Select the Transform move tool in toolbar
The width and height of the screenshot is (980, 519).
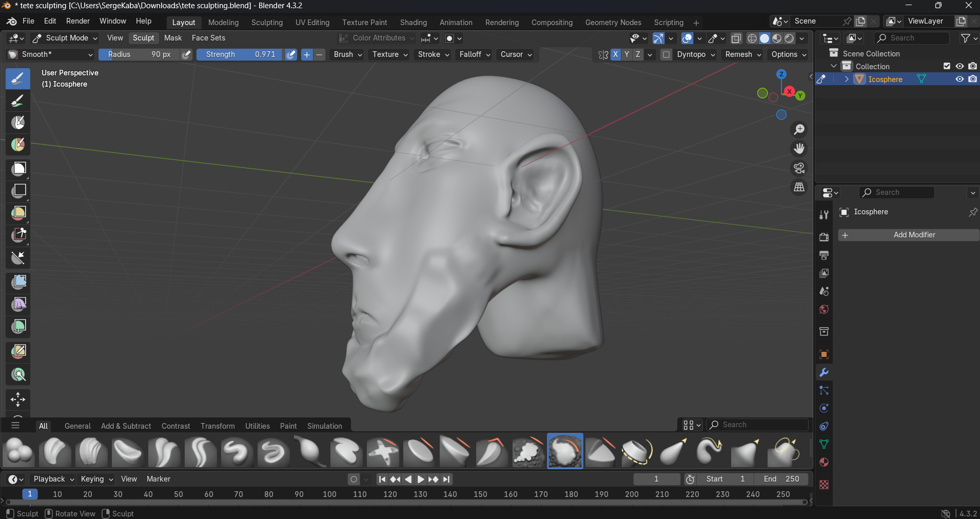click(18, 399)
